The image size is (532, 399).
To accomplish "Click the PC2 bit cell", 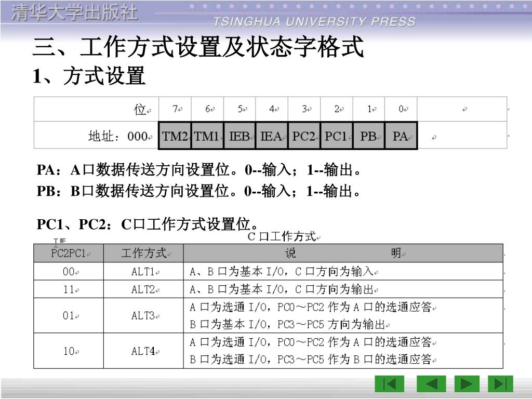I will (x=304, y=136).
